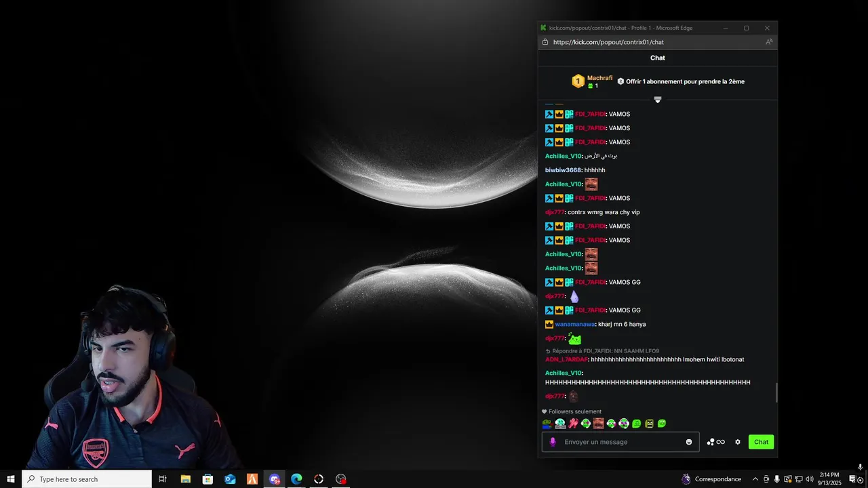
Task: Click wanamanawa's crown badge icon
Action: coord(549,324)
